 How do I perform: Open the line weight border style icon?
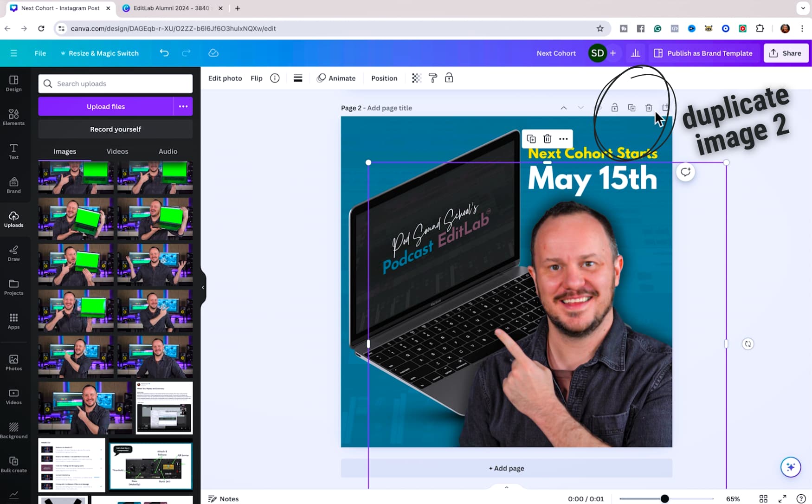coord(298,78)
